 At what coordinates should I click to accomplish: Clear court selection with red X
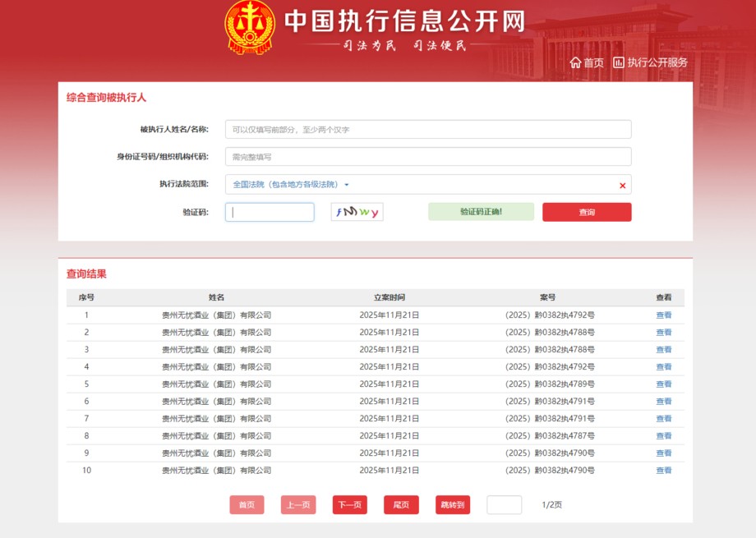click(x=622, y=186)
